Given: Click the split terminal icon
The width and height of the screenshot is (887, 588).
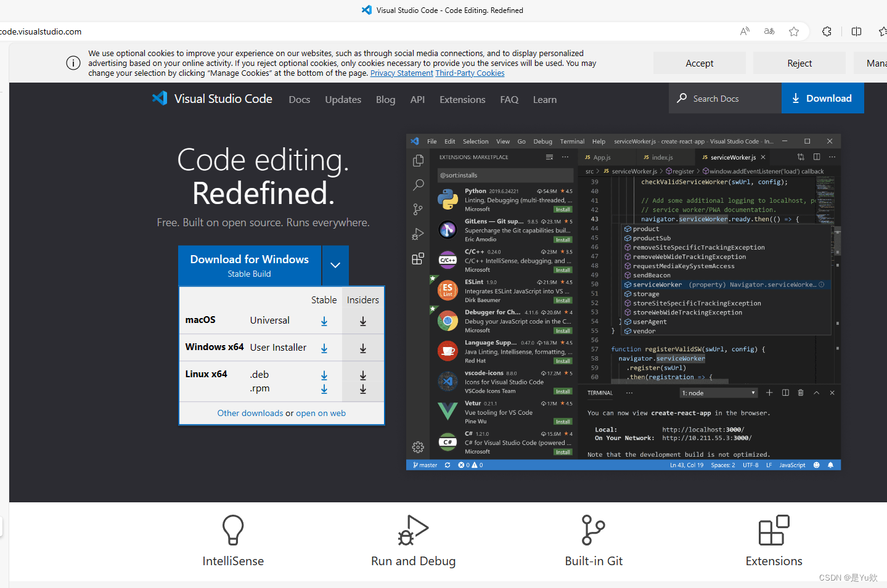Looking at the screenshot, I should click(x=785, y=393).
